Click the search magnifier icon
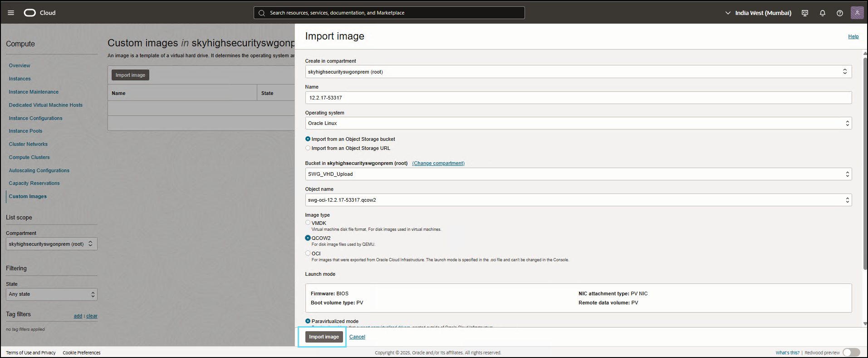 pos(262,13)
